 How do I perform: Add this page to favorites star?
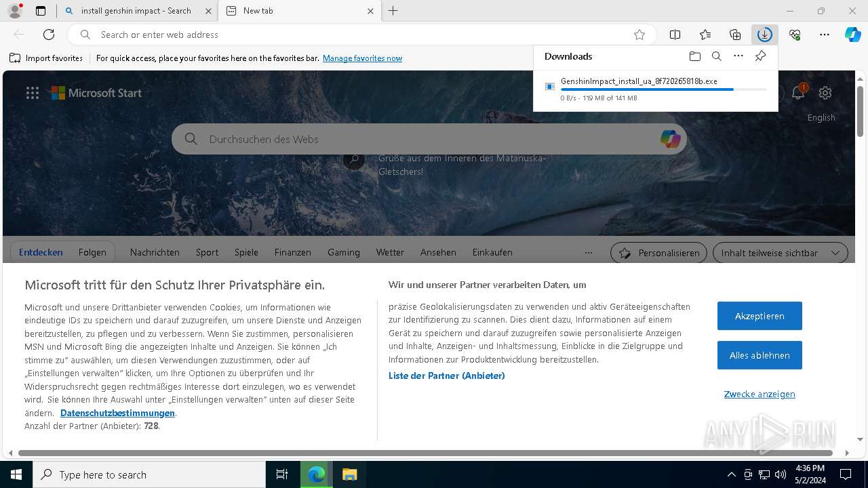[x=639, y=35]
